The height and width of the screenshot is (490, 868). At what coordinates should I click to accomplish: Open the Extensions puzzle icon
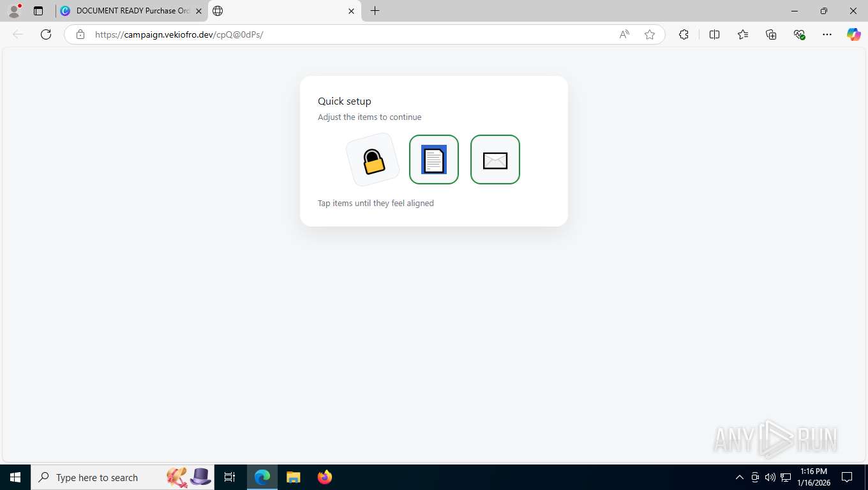(684, 34)
